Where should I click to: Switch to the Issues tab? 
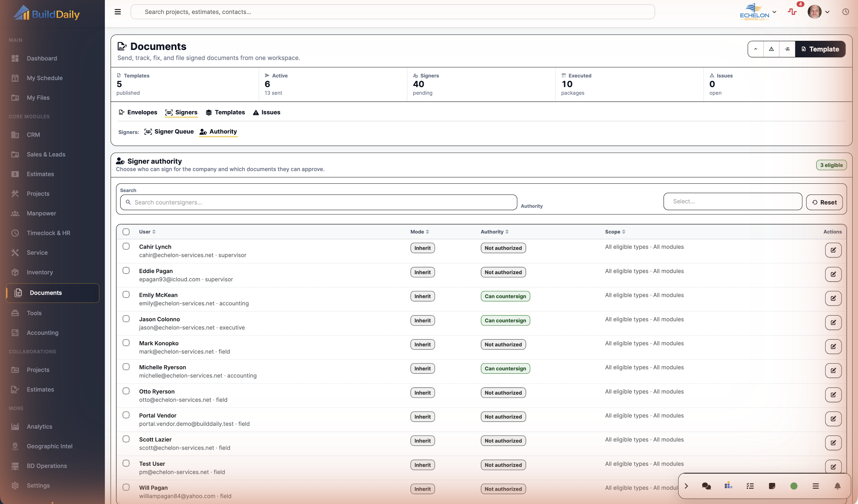click(x=267, y=112)
